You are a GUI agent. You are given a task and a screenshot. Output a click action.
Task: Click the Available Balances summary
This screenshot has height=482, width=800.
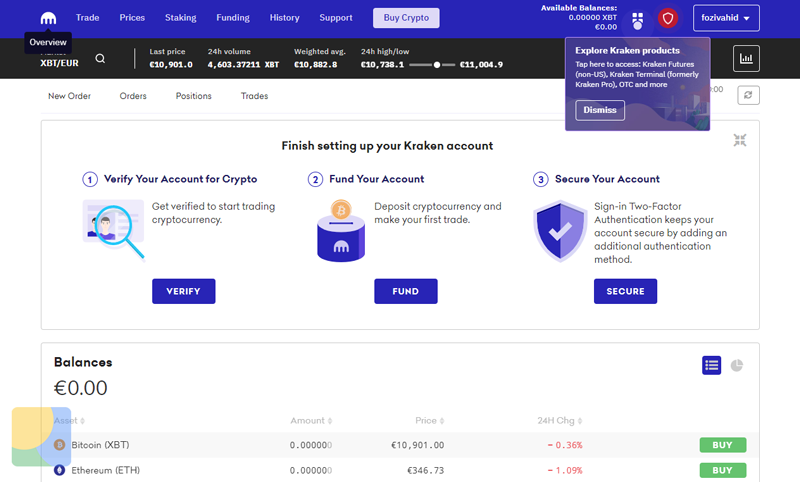click(579, 18)
